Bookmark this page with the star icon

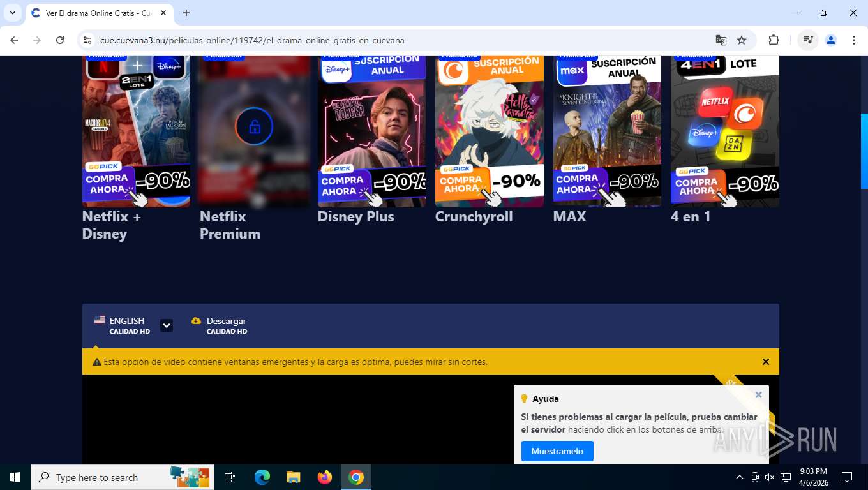(742, 40)
